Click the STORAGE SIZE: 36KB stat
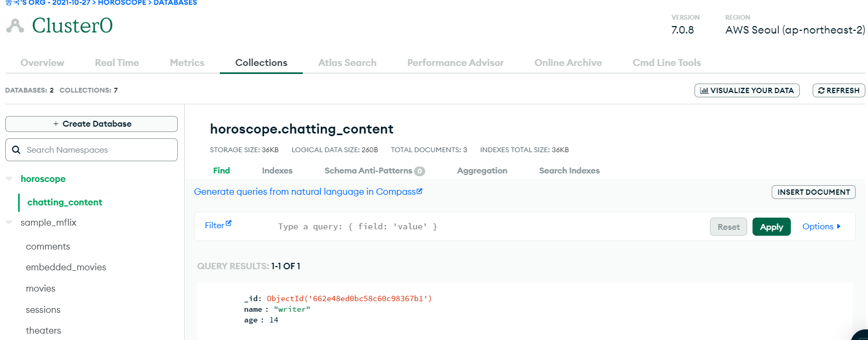The width and height of the screenshot is (868, 340). (x=244, y=150)
